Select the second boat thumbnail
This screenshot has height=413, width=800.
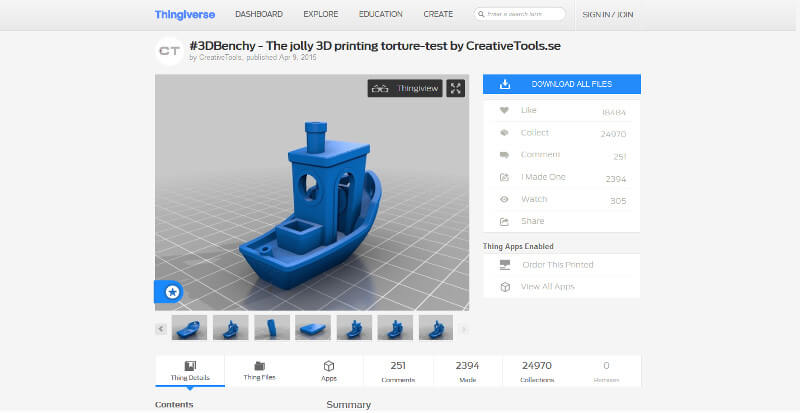pos(231,327)
